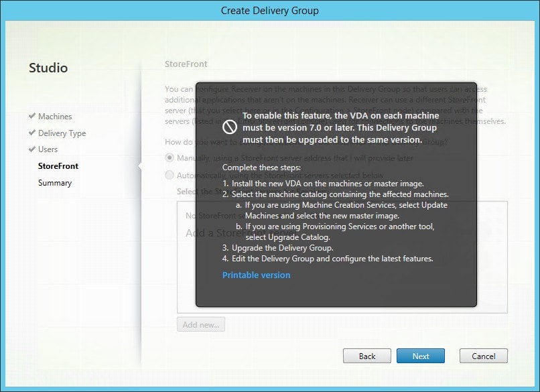Click the checkmark icon beside Delivery Type
This screenshot has height=392, width=540.
[x=32, y=132]
